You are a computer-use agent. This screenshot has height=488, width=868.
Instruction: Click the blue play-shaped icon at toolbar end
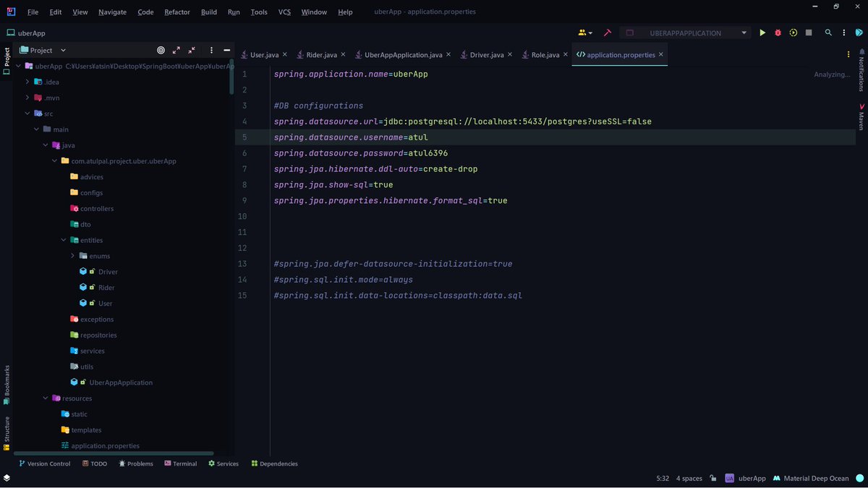(861, 33)
